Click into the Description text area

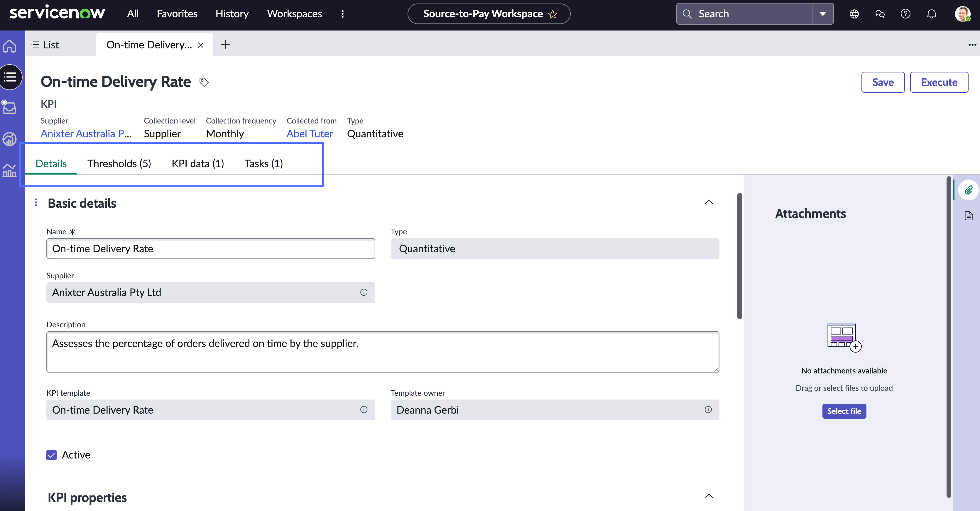tap(383, 352)
